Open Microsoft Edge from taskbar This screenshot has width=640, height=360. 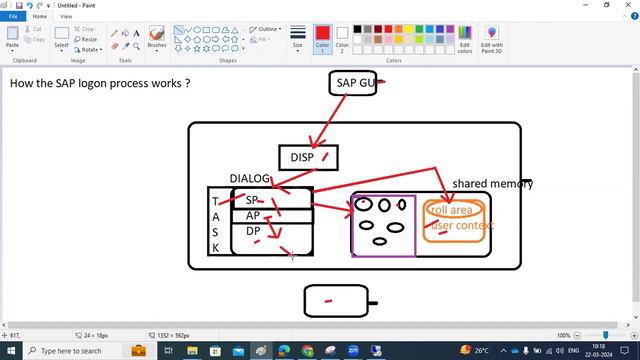[284, 351]
